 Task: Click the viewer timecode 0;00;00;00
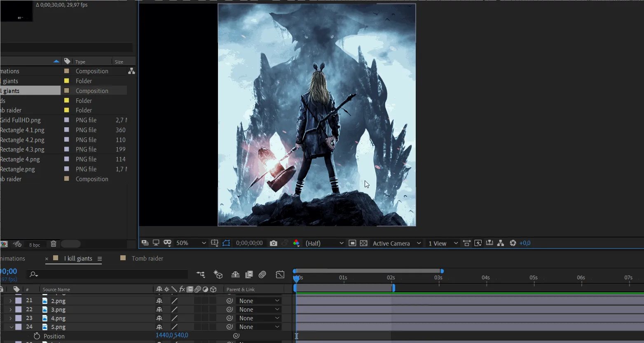click(x=249, y=243)
